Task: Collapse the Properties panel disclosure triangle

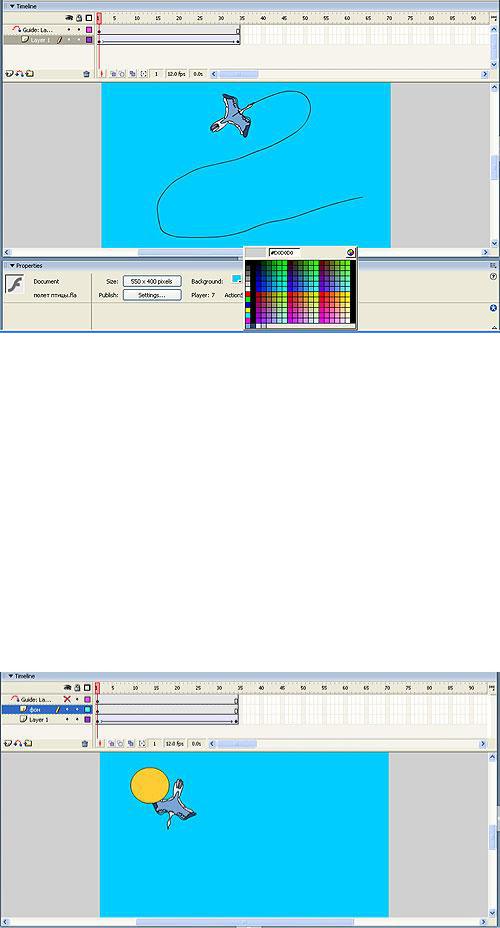Action: coord(11,266)
